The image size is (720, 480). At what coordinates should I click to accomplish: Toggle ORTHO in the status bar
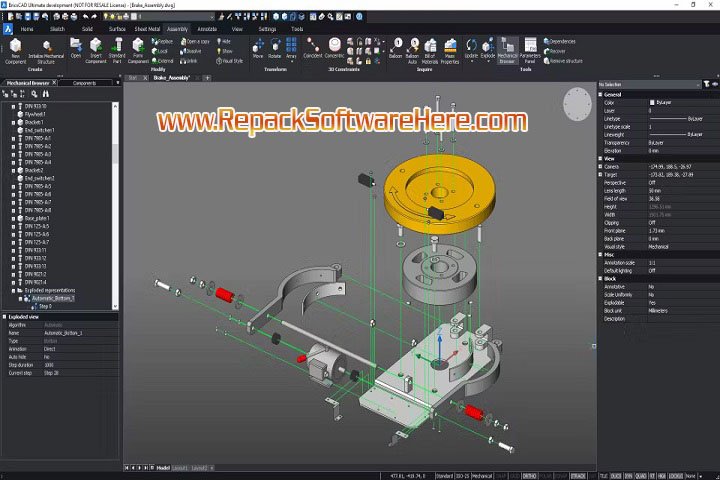[529, 476]
